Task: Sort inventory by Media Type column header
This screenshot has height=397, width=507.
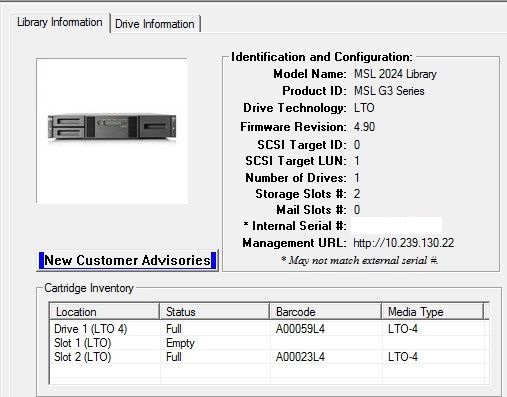Action: [433, 312]
